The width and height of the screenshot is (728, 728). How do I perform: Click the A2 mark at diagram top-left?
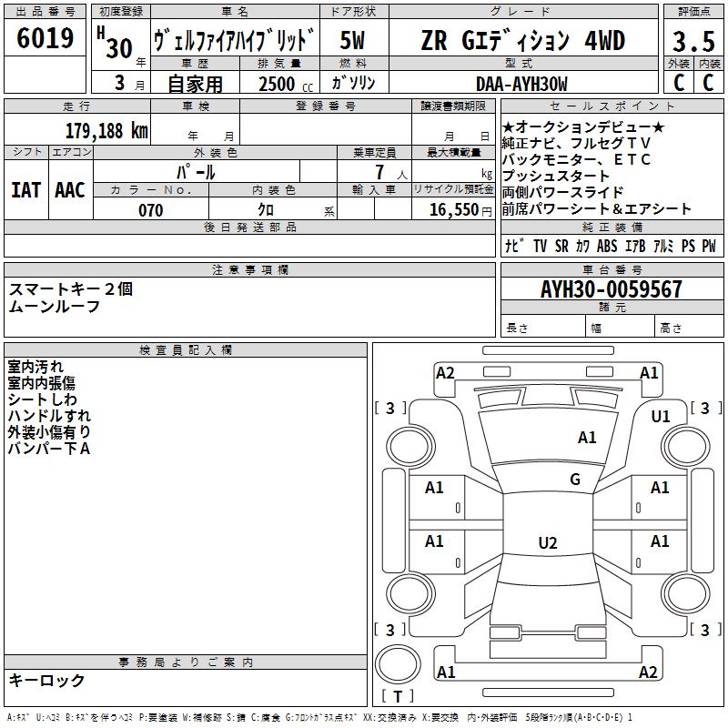(x=445, y=372)
